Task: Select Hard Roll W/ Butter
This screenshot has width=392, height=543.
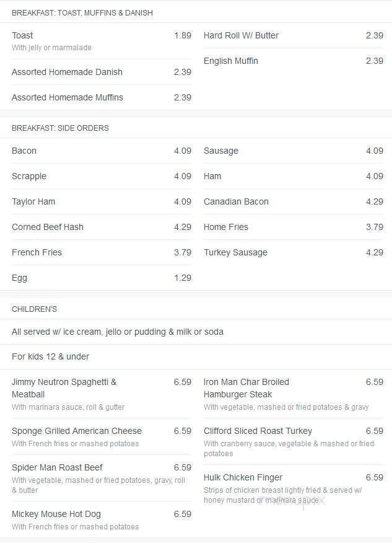Action: [294, 35]
